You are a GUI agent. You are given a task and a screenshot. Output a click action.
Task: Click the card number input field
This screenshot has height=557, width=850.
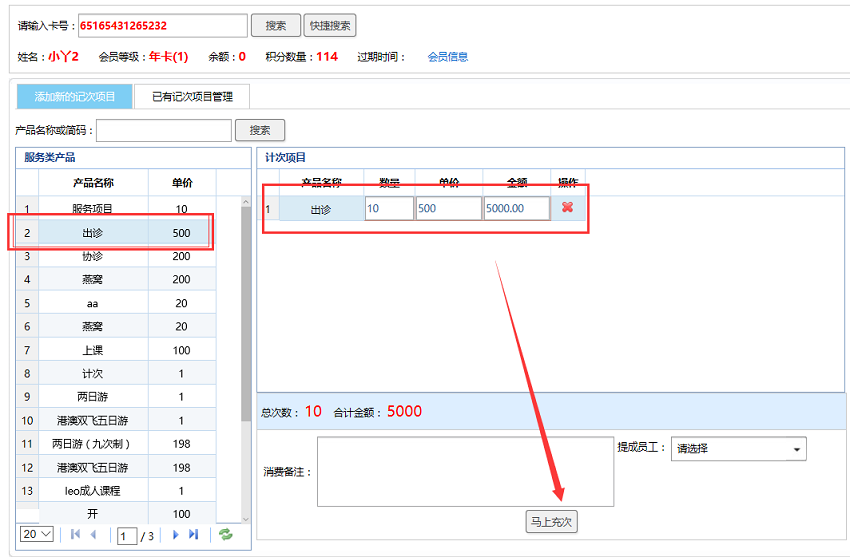click(x=162, y=26)
